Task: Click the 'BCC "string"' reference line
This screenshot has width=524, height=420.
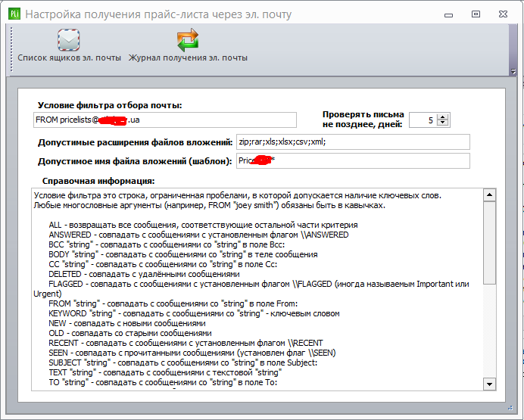Action: click(x=167, y=244)
